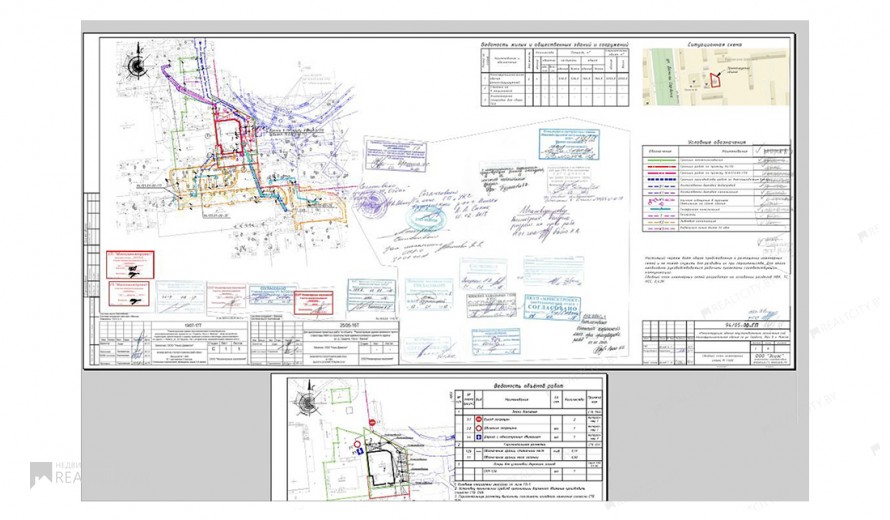Click the compass rose on the upper drawing

point(136,64)
